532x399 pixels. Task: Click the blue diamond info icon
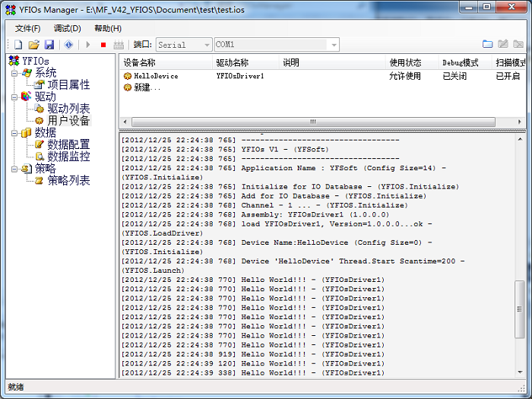[x=68, y=44]
